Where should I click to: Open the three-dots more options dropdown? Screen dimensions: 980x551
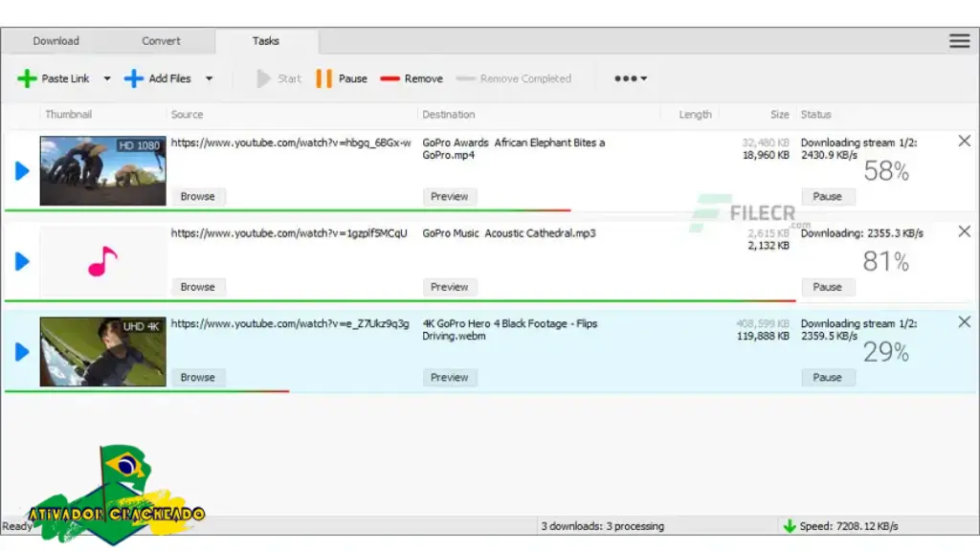(630, 78)
